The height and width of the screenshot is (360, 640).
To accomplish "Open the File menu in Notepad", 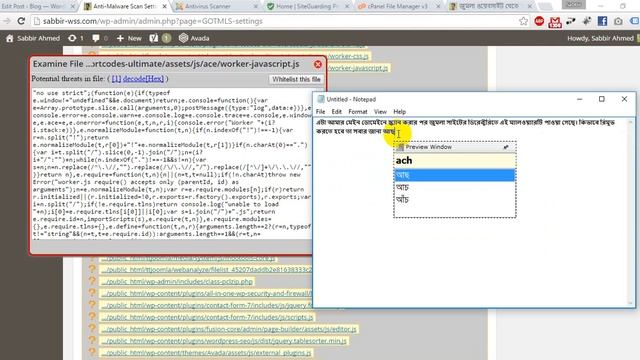I will click(x=320, y=111).
